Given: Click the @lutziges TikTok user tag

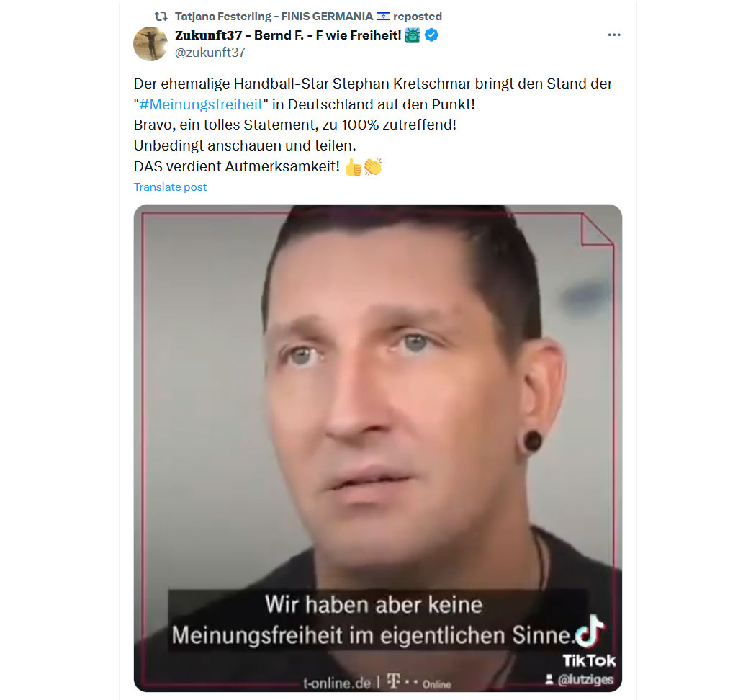Looking at the screenshot, I should [x=579, y=680].
